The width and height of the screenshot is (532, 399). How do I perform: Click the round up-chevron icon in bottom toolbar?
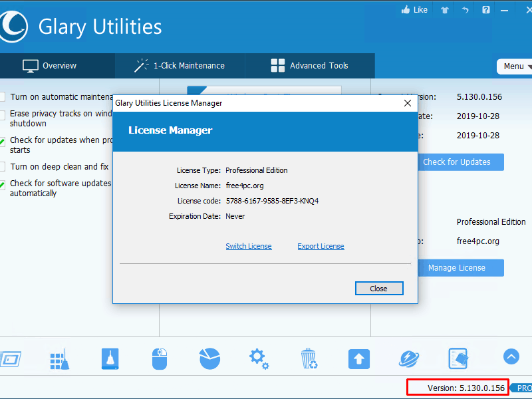pyautogui.click(x=511, y=356)
